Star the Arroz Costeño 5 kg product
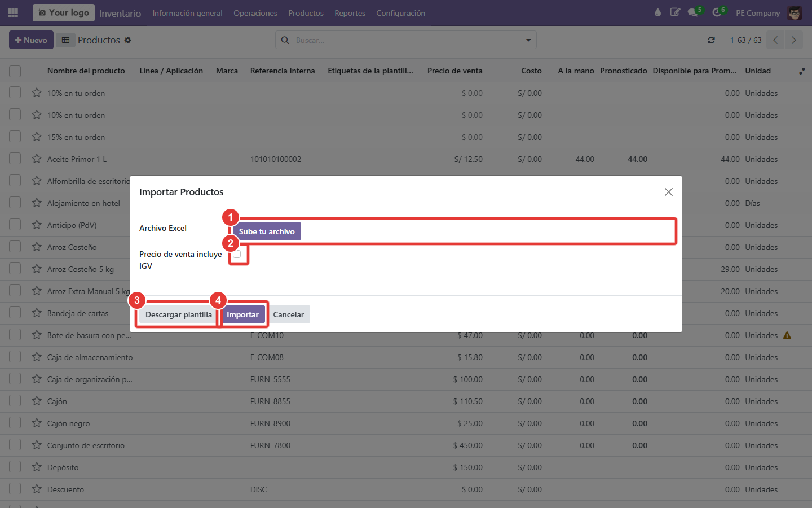This screenshot has width=812, height=508. [x=37, y=269]
